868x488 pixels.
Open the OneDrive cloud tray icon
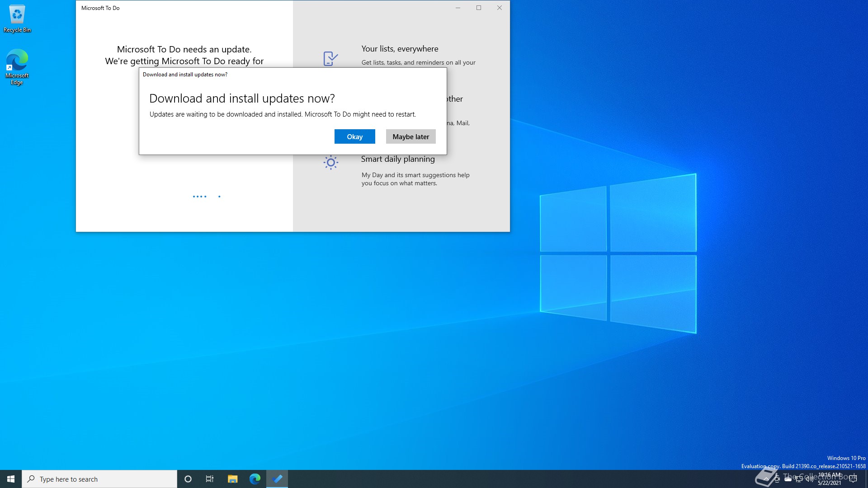pos(788,479)
